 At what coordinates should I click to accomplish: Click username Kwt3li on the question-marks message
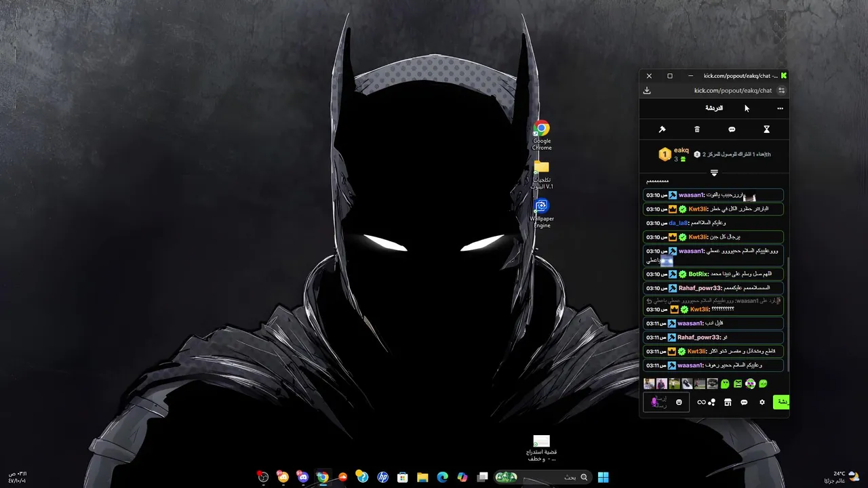pos(701,310)
